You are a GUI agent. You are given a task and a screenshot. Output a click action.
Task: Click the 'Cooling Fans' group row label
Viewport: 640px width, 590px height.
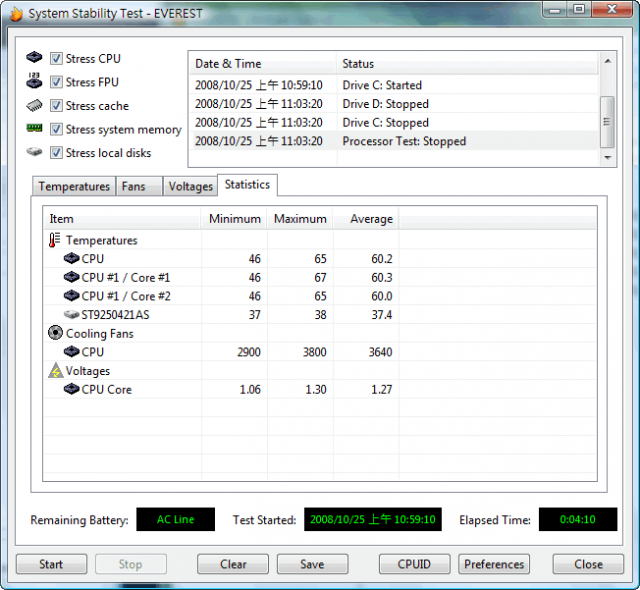tap(100, 333)
